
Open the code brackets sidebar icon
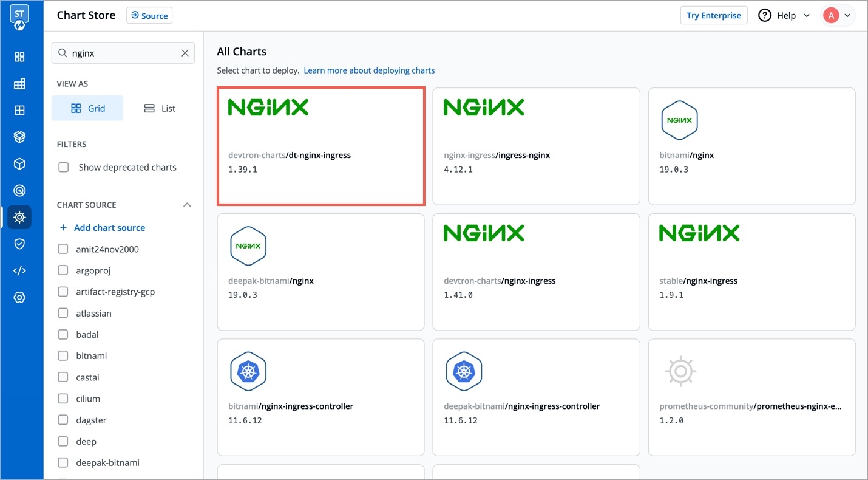coord(19,270)
